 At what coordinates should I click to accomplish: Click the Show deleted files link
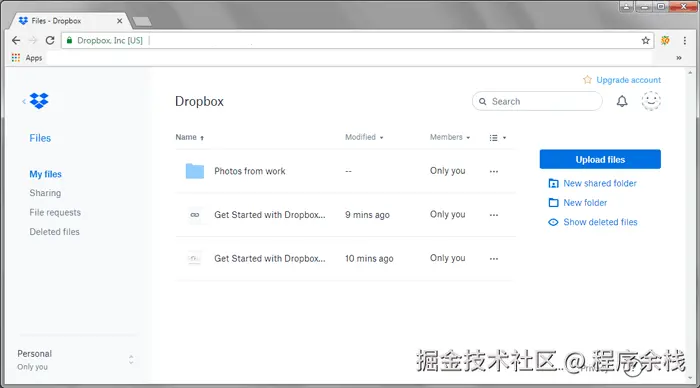(600, 222)
